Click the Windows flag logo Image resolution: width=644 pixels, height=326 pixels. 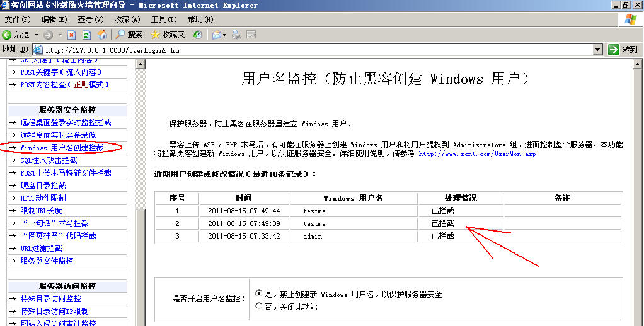click(x=630, y=20)
